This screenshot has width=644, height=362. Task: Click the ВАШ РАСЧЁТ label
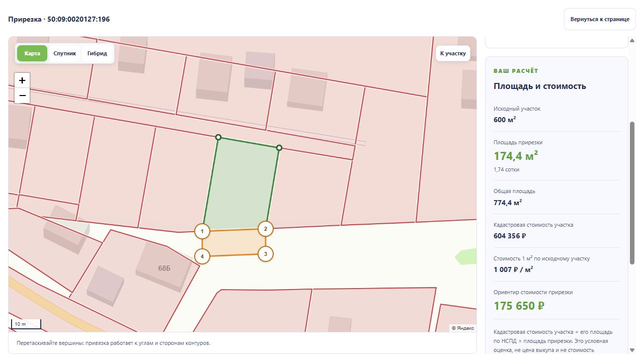pyautogui.click(x=516, y=71)
